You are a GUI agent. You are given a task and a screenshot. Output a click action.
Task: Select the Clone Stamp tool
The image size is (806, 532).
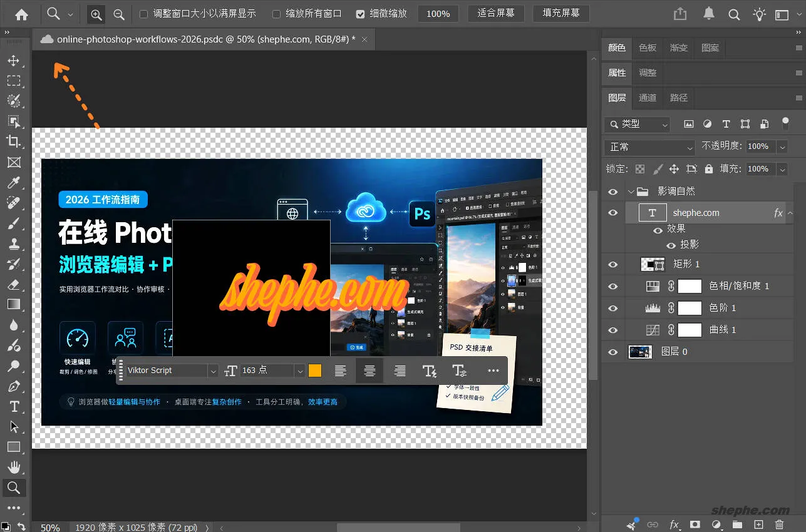click(13, 243)
